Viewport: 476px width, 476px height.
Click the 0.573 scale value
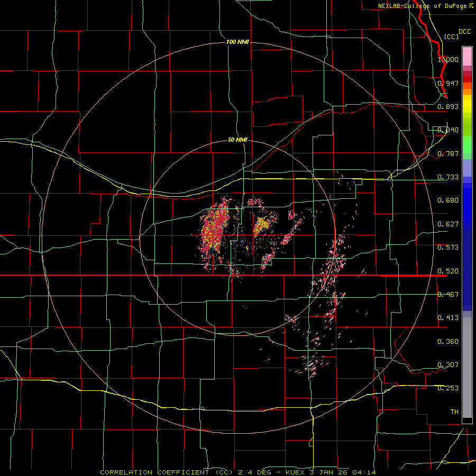point(448,248)
